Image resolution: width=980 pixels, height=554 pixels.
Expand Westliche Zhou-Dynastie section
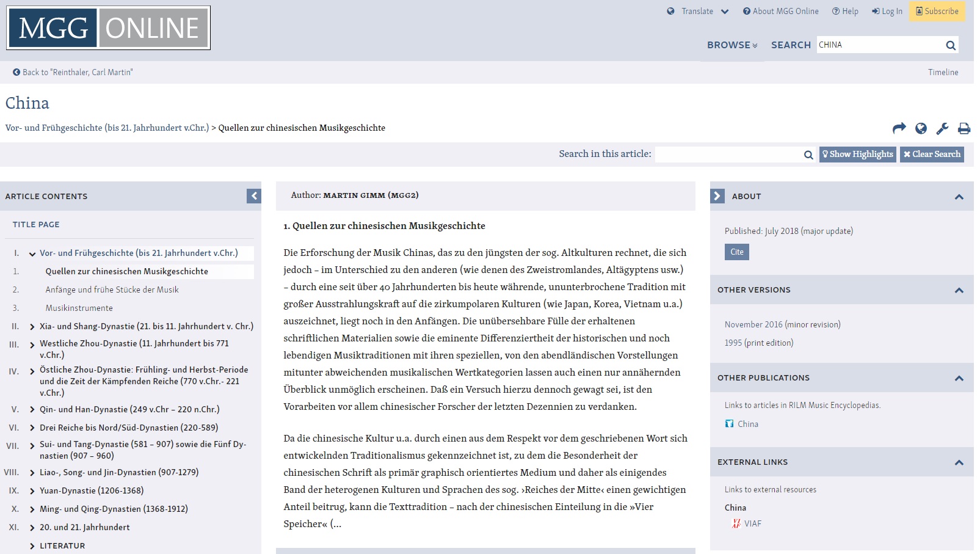pos(32,345)
